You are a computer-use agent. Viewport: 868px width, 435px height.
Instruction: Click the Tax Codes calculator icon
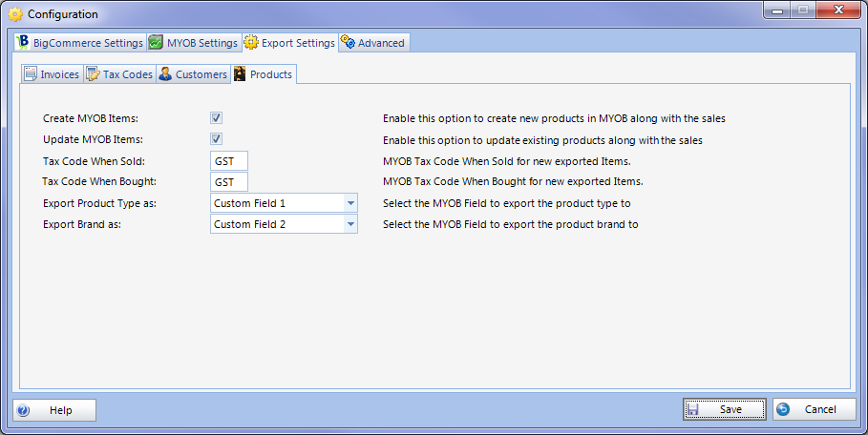coord(93,74)
